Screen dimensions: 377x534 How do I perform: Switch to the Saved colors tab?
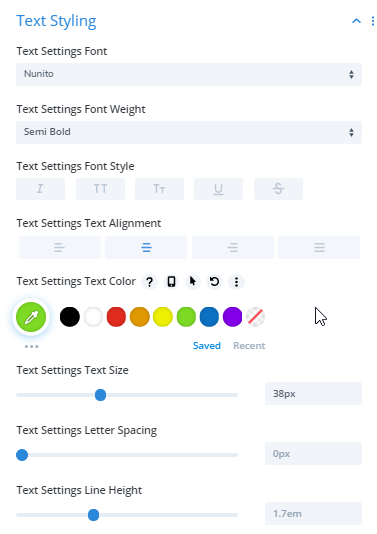(207, 346)
